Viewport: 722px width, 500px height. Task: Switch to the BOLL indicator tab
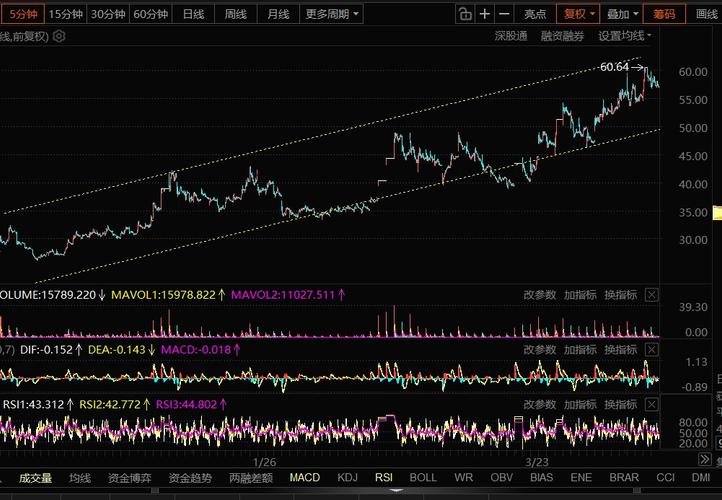423,478
